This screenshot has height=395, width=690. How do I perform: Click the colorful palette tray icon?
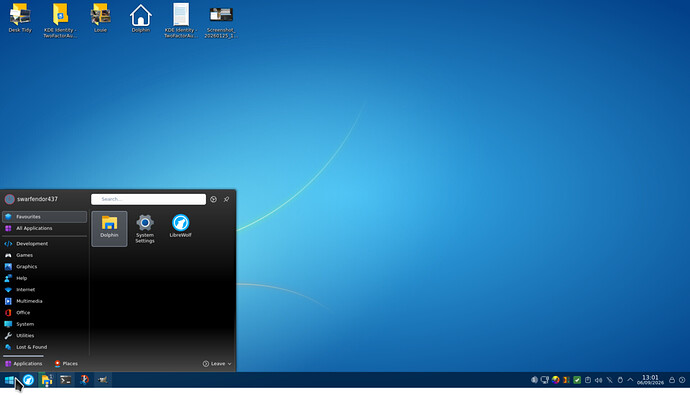tap(556, 380)
